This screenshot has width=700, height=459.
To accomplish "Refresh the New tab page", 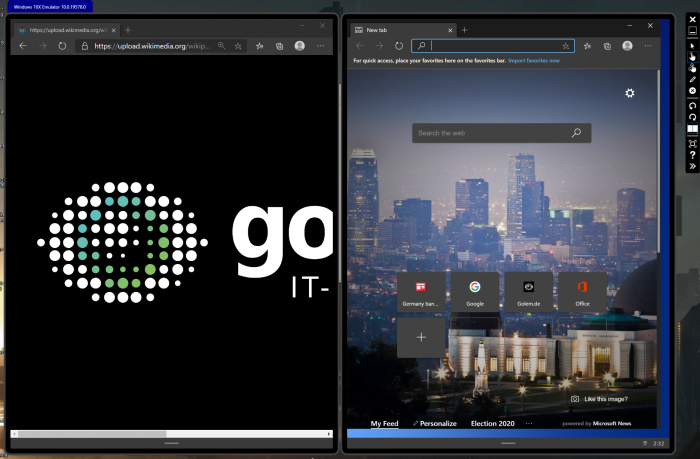I will [x=399, y=46].
